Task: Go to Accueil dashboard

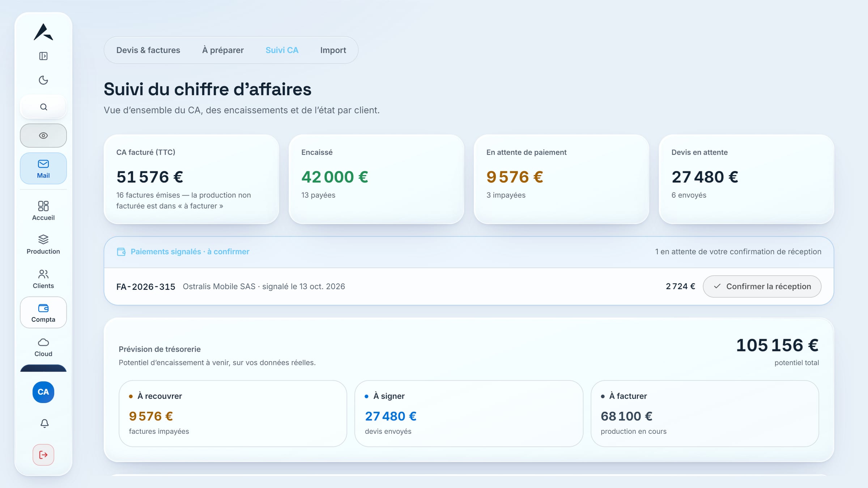Action: [x=43, y=211]
